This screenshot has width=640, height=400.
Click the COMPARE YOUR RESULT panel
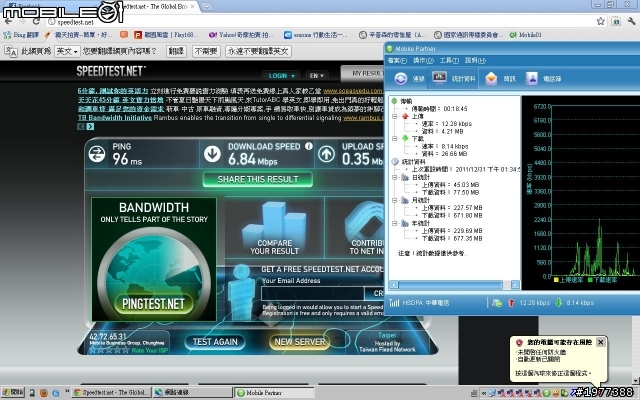274,228
